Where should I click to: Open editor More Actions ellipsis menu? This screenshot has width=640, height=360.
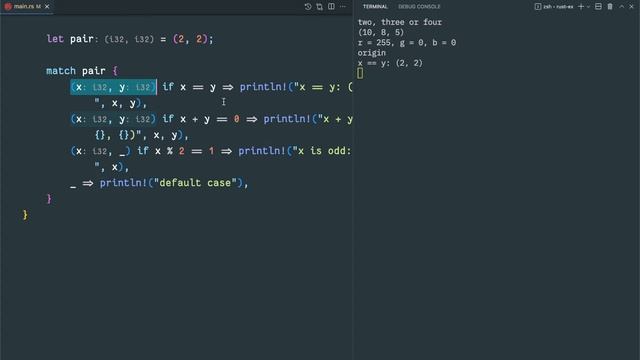(x=343, y=7)
